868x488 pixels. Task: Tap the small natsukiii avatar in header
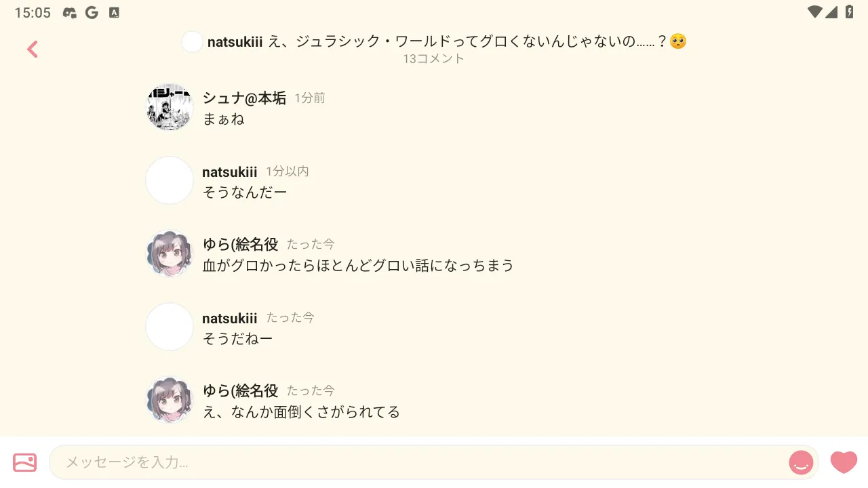(x=193, y=41)
